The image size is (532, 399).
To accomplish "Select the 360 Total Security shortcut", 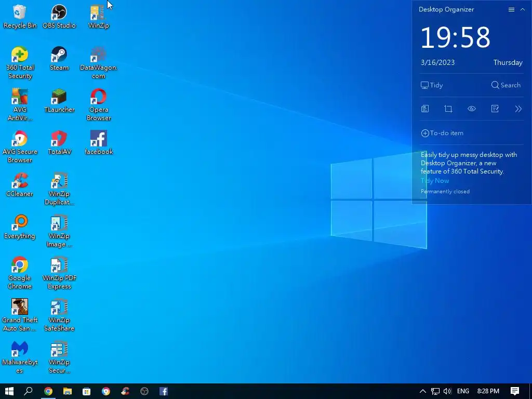I will tap(20, 63).
